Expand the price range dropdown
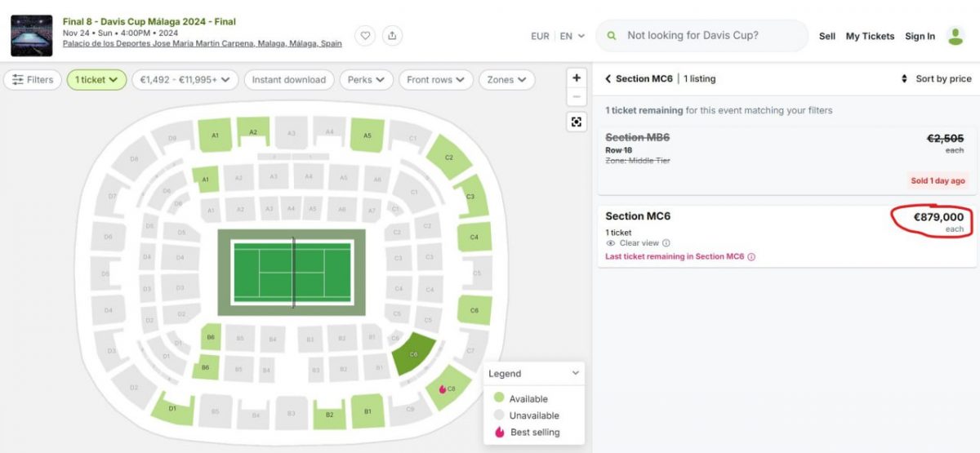 (x=185, y=80)
